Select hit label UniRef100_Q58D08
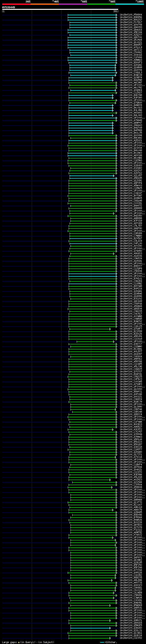The width and height of the screenshot is (146, 644). [x=131, y=487]
